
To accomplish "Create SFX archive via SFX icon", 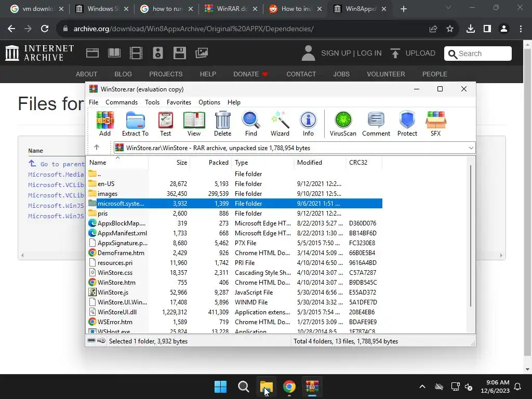I will pos(436,124).
